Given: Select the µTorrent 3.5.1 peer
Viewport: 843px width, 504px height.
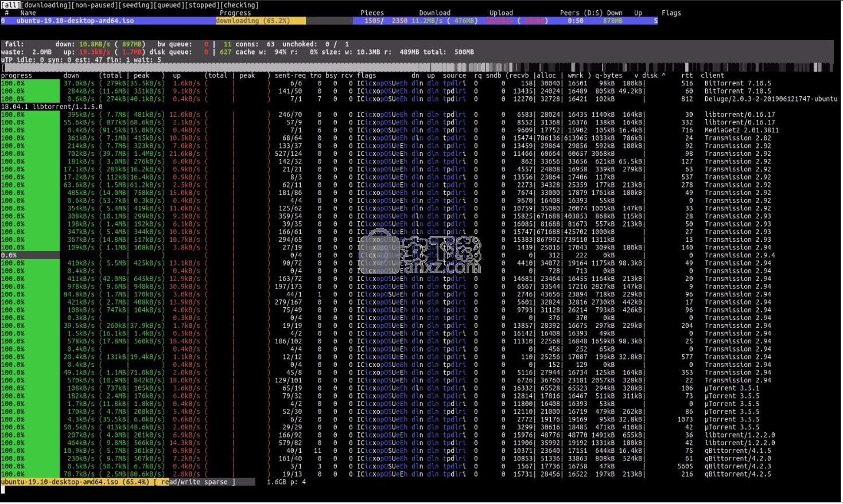Looking at the screenshot, I should coord(732,388).
